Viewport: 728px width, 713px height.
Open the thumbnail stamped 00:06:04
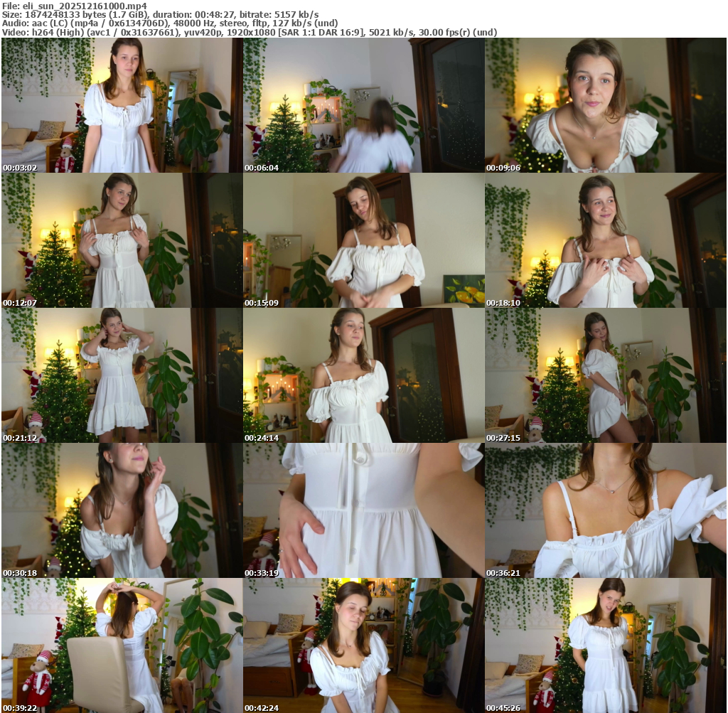363,105
